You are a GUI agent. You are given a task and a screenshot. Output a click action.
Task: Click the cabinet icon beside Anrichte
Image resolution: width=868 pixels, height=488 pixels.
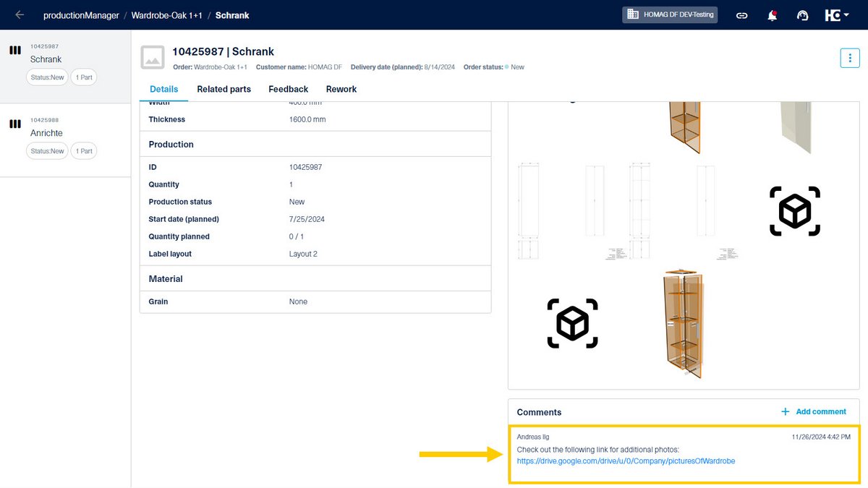14,124
